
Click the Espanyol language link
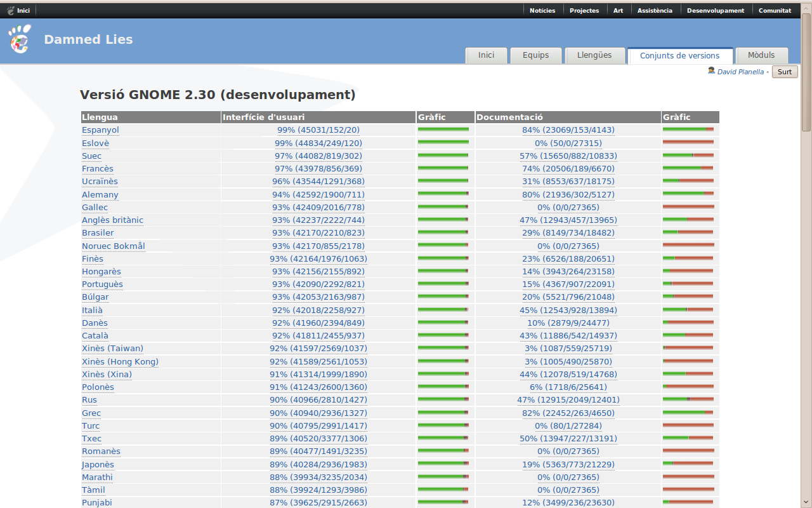tap(100, 130)
